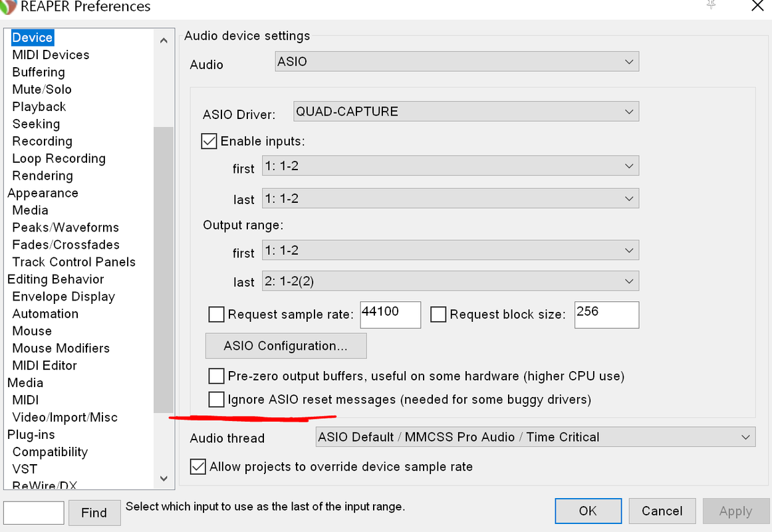This screenshot has height=532, width=772.
Task: Click Cancel to discard changes
Action: point(662,511)
